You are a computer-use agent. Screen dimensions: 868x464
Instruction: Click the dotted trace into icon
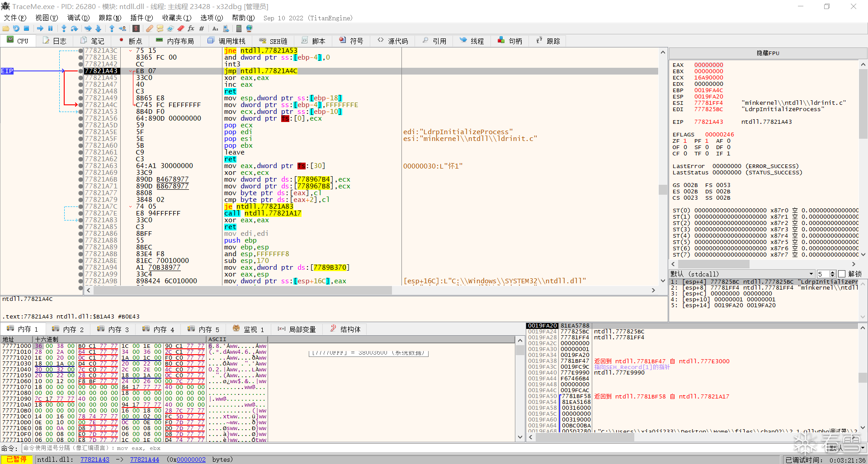tap(88, 28)
